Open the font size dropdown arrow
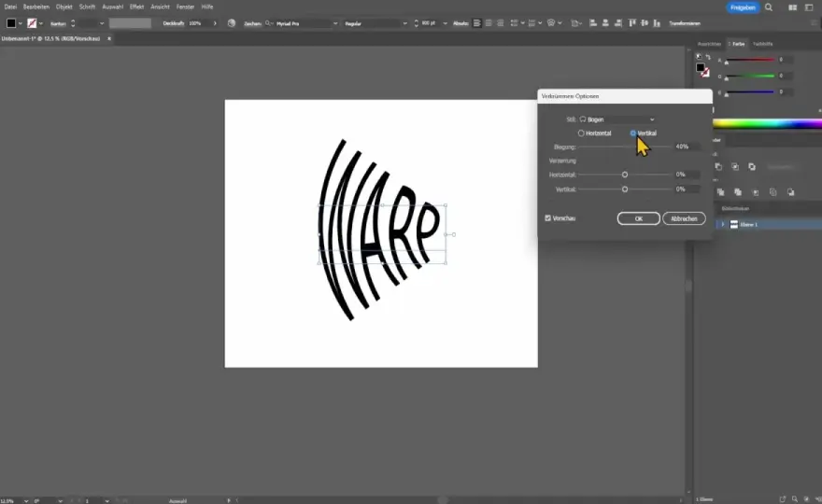This screenshot has width=822, height=504. [445, 23]
